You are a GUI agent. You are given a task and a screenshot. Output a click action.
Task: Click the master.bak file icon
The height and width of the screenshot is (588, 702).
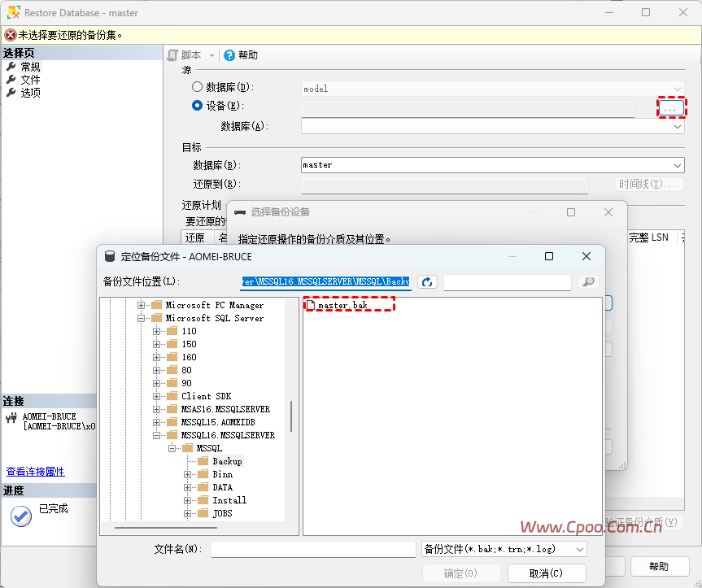pos(310,305)
